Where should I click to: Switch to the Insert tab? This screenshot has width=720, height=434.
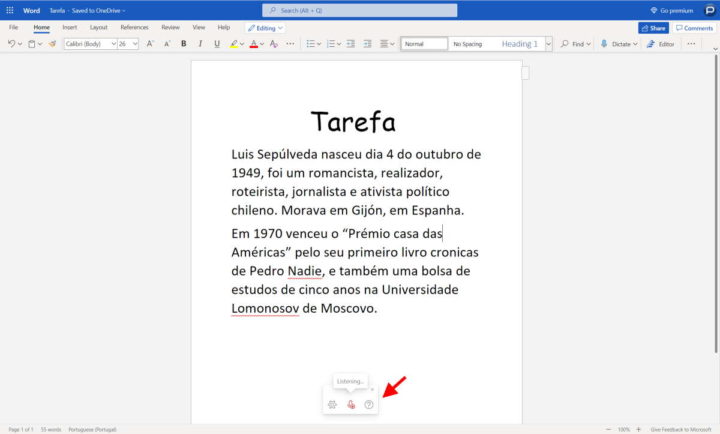[70, 28]
